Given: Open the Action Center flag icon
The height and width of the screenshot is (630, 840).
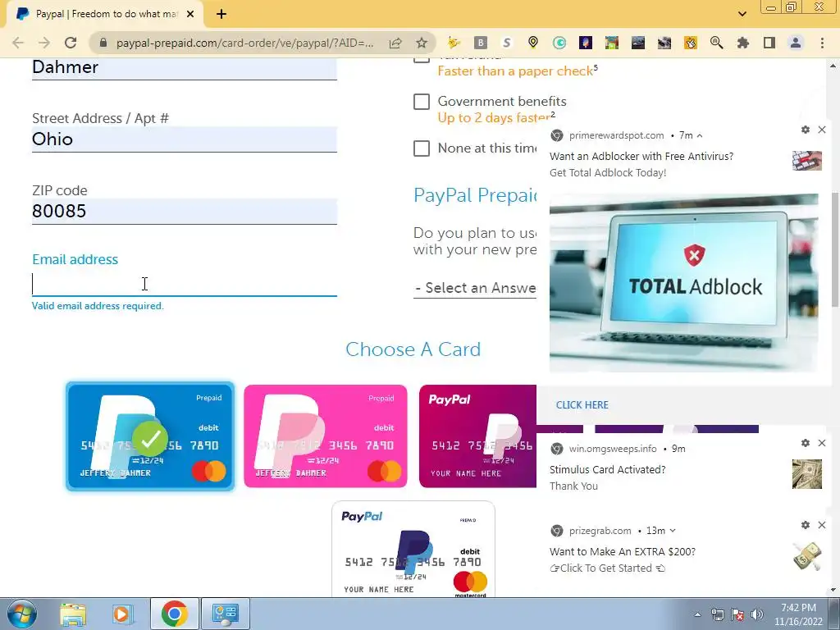Looking at the screenshot, I should (x=737, y=614).
